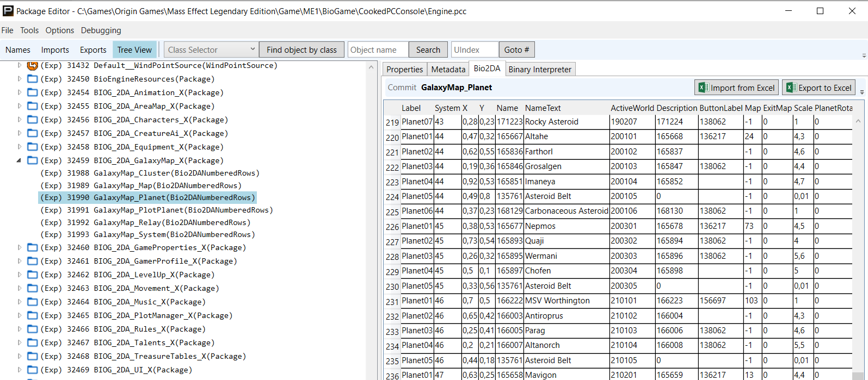Collapse the BIOG_2DA_GalaxyMap_X tree node
Screen dimensions: 868x380
point(19,160)
